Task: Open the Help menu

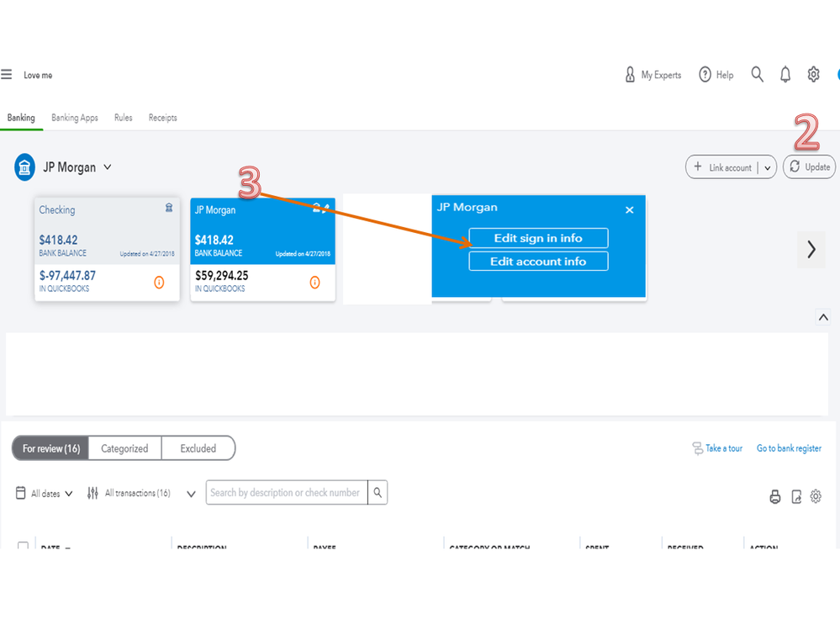Action: [716, 75]
